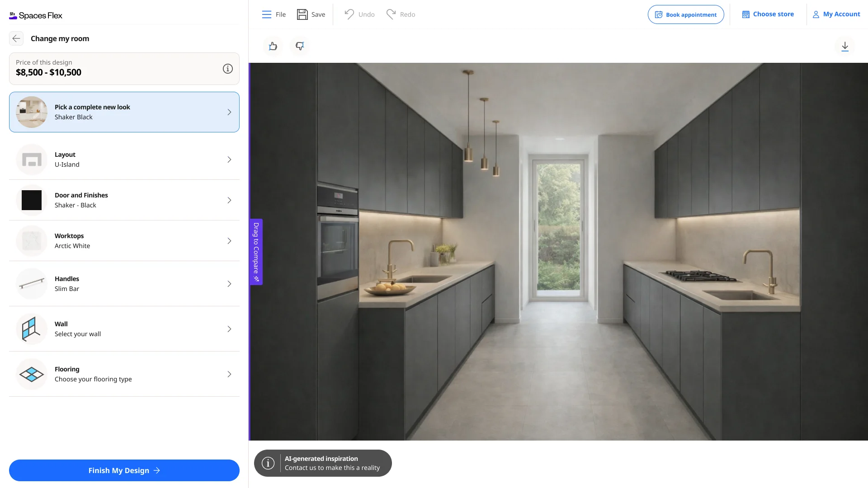Click the thumbs down dislike icon
This screenshot has width=868, height=488.
pos(300,46)
